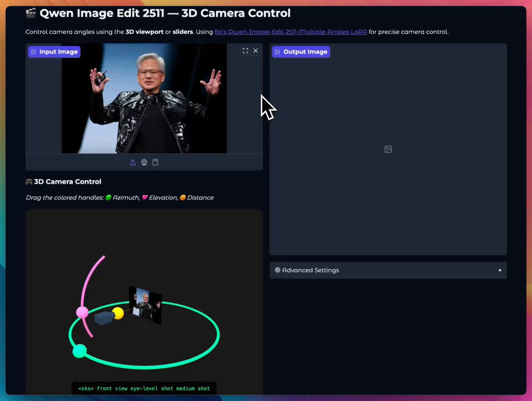Click the gear icon next to Advanced Settings
532x401 pixels.
[x=278, y=270]
